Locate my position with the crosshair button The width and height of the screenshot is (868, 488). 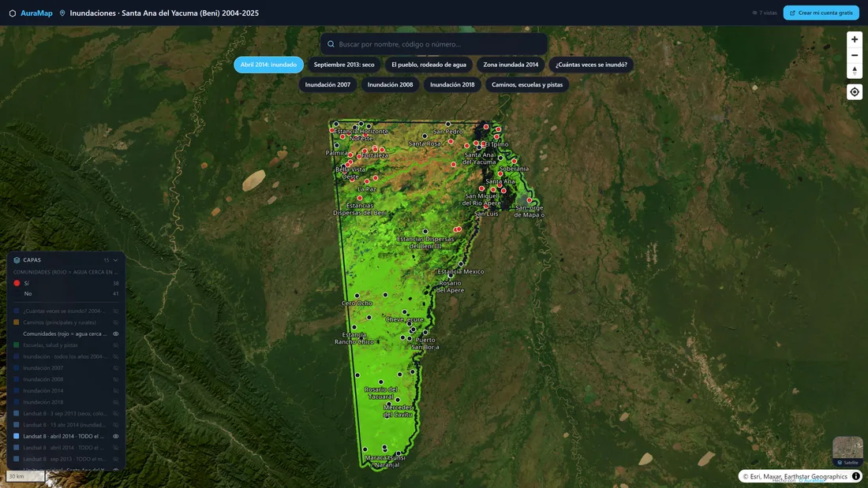[854, 92]
